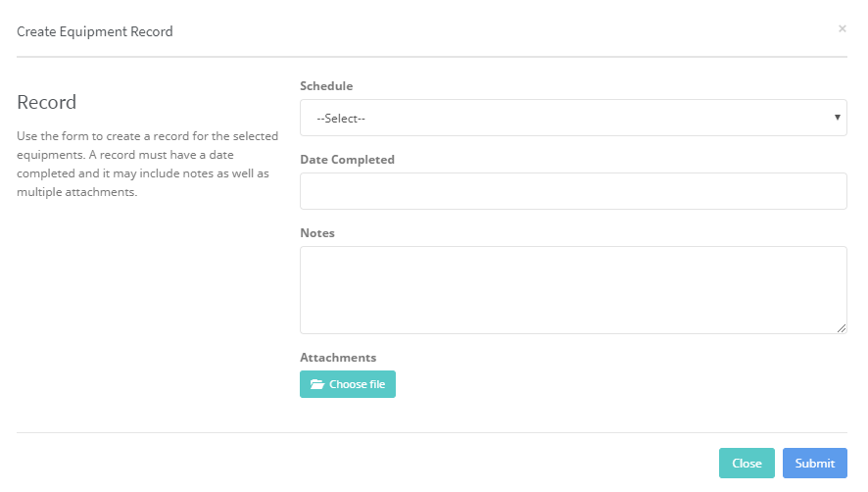Open the Schedule dropdown
The image size is (868, 492).
coord(573,118)
